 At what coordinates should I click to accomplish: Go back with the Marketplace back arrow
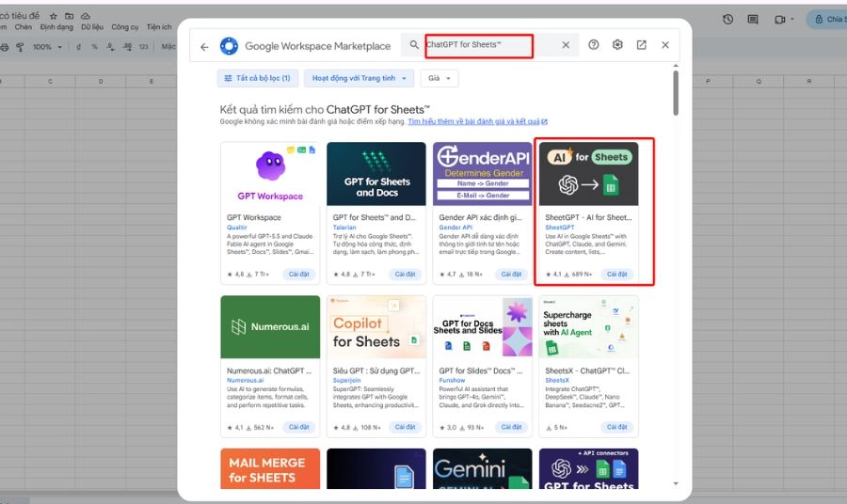click(x=204, y=47)
